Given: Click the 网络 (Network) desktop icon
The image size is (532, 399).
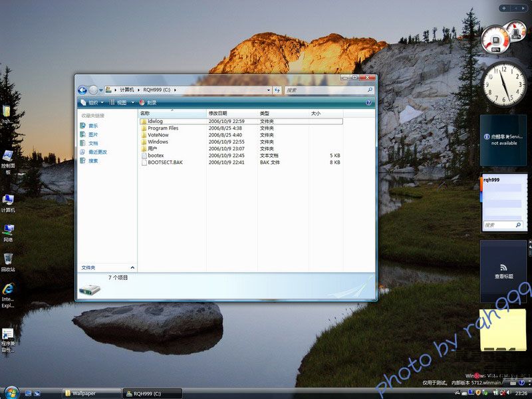Looking at the screenshot, I should pyautogui.click(x=8, y=233).
